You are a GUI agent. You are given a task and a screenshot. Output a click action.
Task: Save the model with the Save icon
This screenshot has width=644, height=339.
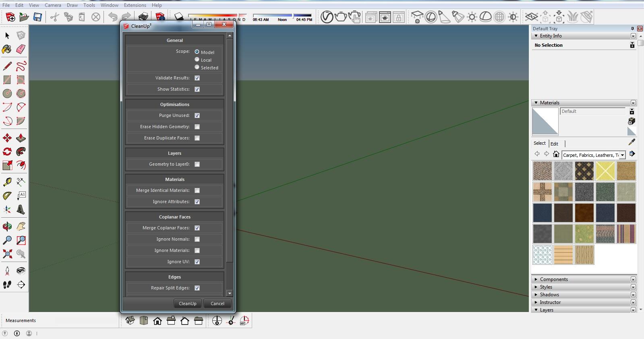(37, 17)
